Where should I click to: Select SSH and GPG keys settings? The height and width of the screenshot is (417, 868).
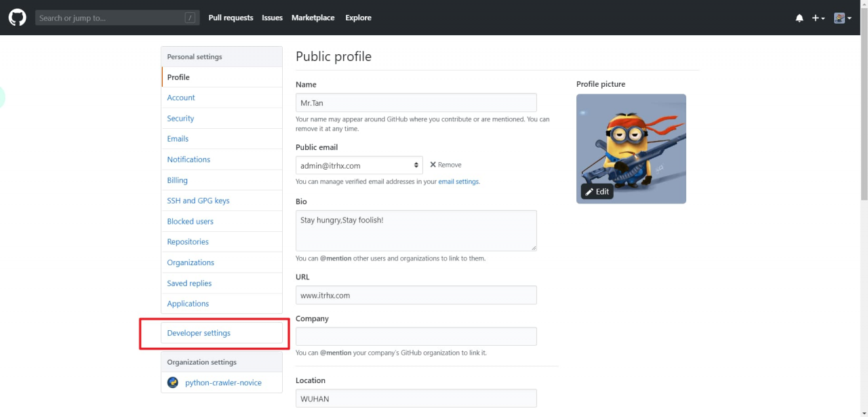pos(198,201)
